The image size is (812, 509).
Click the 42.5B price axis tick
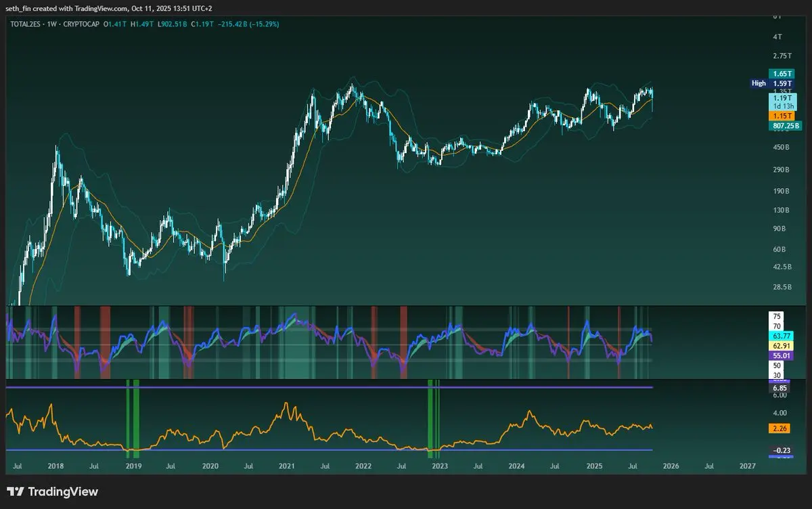[x=781, y=267]
